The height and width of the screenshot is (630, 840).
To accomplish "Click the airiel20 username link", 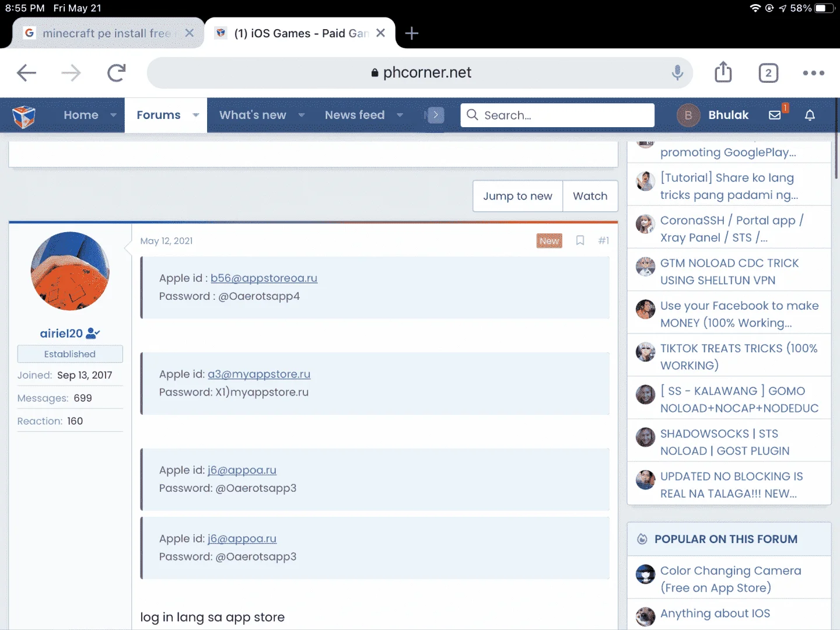I will [x=61, y=333].
